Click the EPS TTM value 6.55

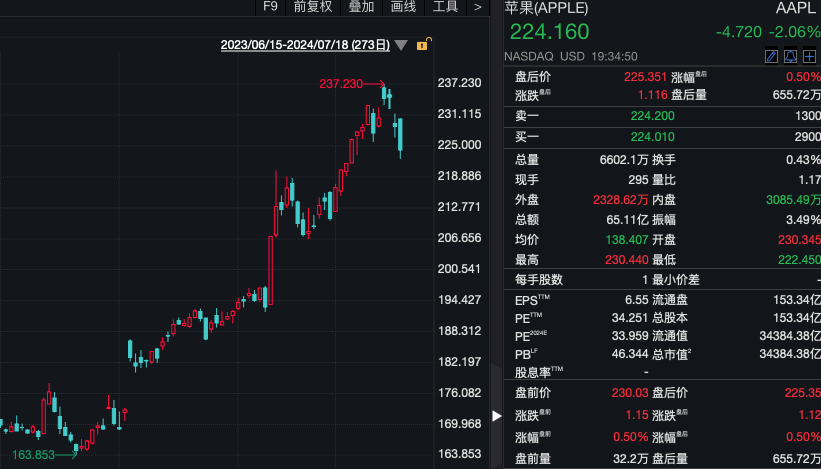[x=637, y=300]
